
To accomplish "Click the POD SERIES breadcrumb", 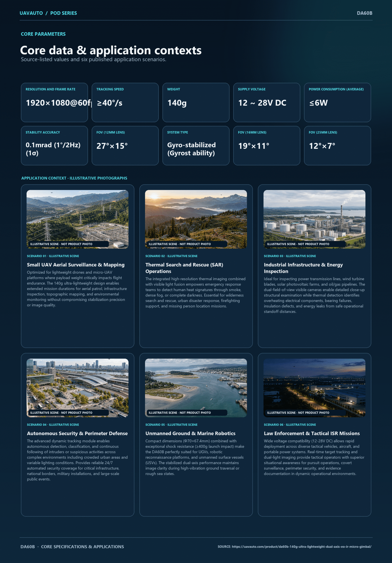I will tap(63, 13).
